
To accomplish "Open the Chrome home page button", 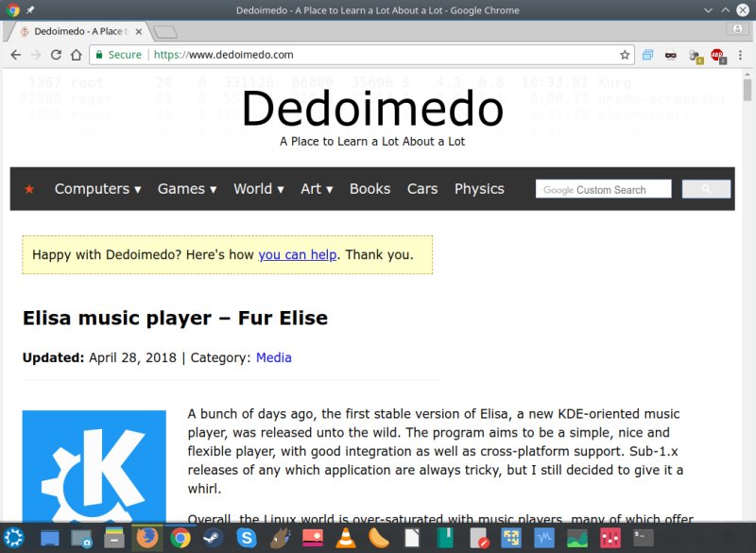I will [77, 55].
